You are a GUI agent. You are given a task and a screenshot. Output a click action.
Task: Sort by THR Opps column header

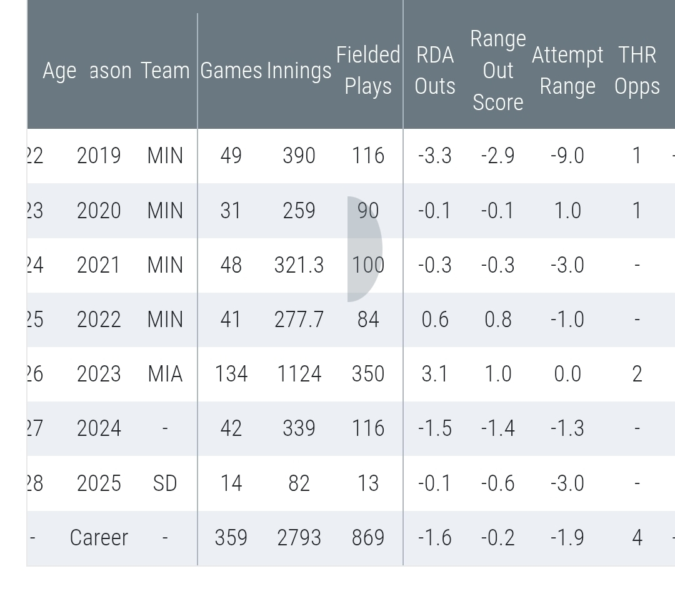(637, 71)
